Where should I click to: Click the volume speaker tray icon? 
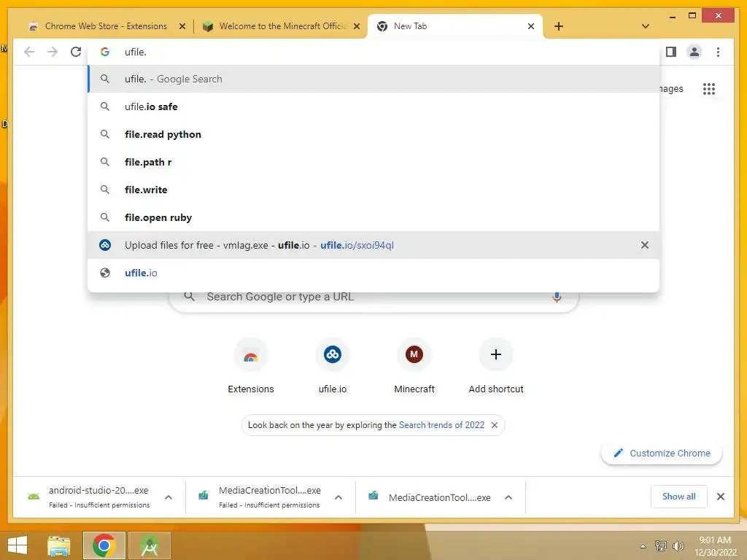678,545
